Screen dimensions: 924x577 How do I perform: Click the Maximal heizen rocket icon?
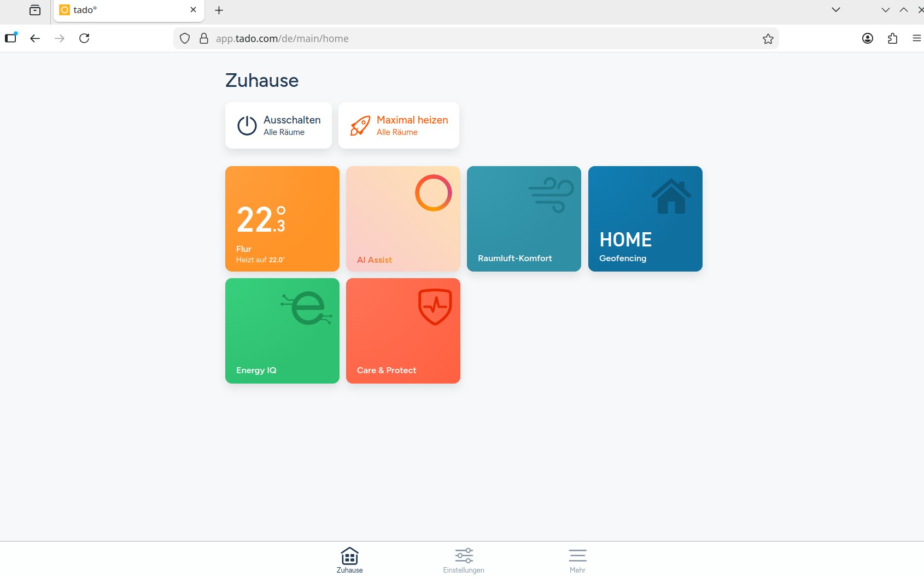coord(360,126)
